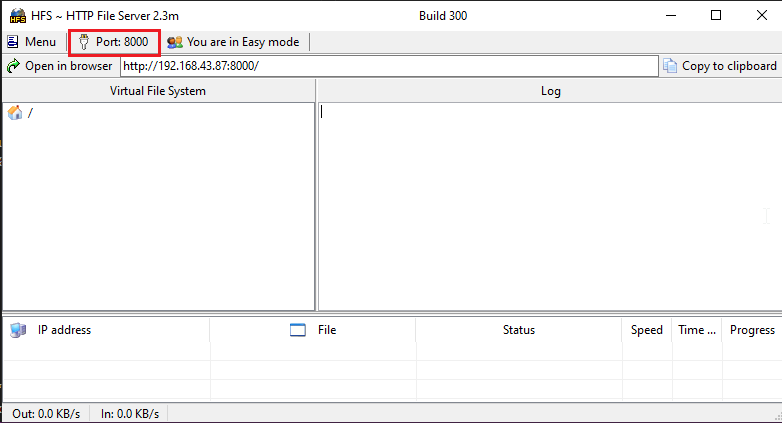The width and height of the screenshot is (782, 423).
Task: Click the computer icon in IP address header
Action: pos(18,330)
